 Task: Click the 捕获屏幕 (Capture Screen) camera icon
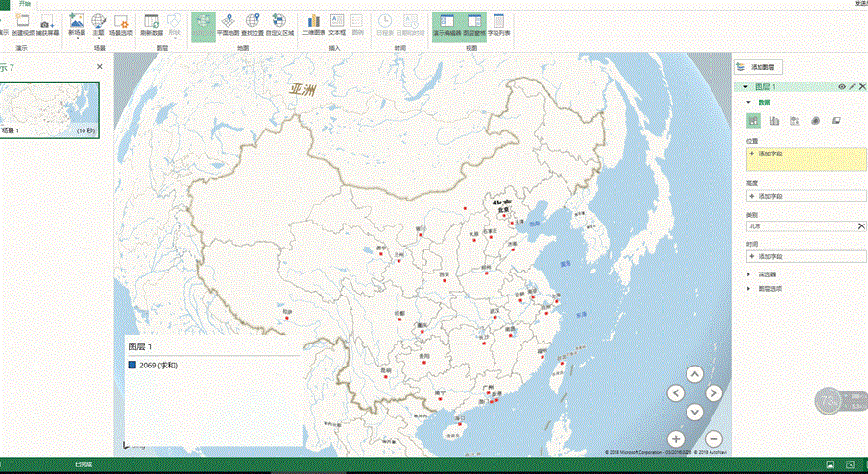(x=47, y=23)
